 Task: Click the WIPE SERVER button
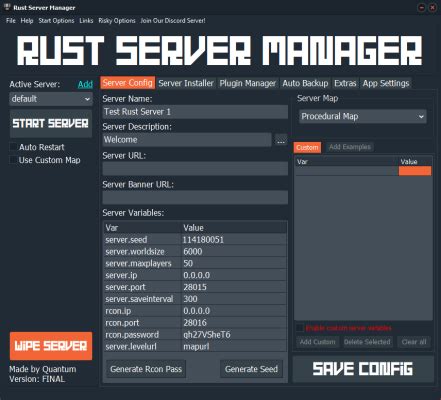click(x=51, y=346)
